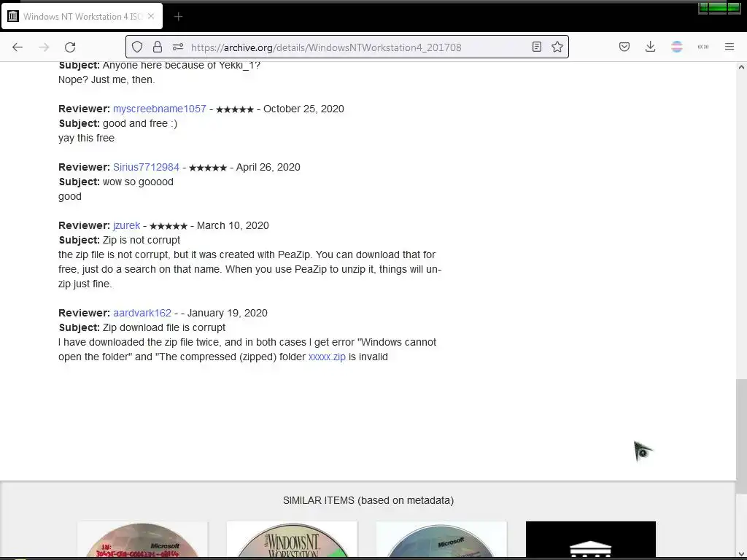Viewport: 747px width, 560px height.
Task: Click the text "Zip is not corrupt"
Action: click(x=142, y=240)
